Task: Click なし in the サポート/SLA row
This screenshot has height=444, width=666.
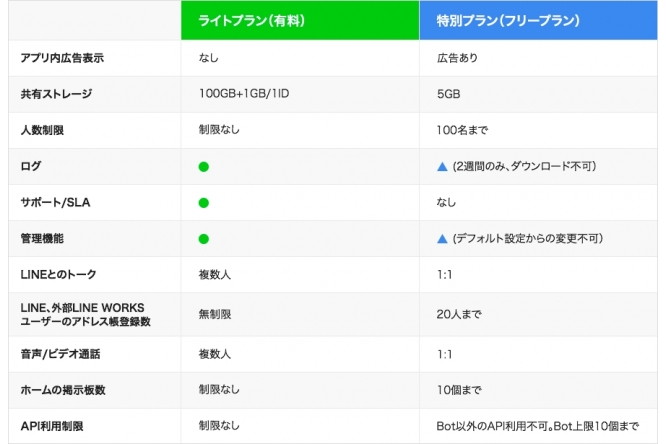Action: click(446, 202)
